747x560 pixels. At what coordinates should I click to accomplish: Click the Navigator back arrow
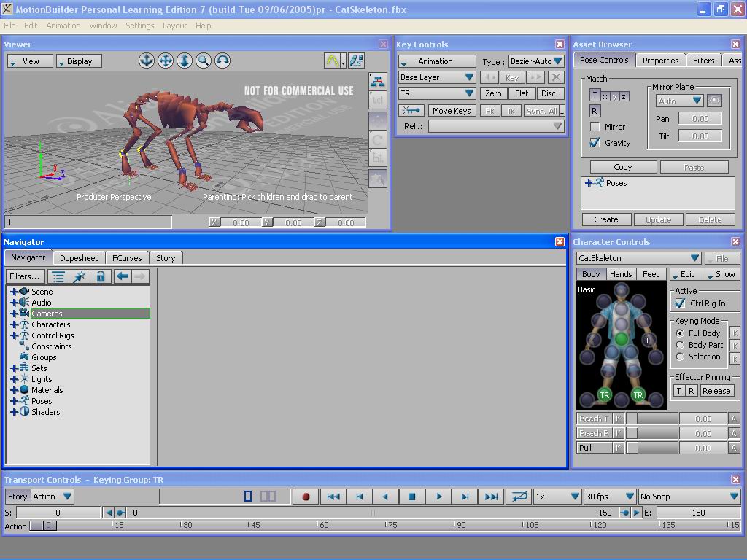123,276
